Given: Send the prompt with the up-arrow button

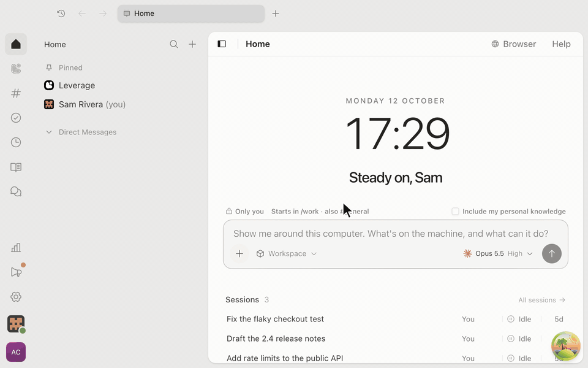Looking at the screenshot, I should point(552,254).
